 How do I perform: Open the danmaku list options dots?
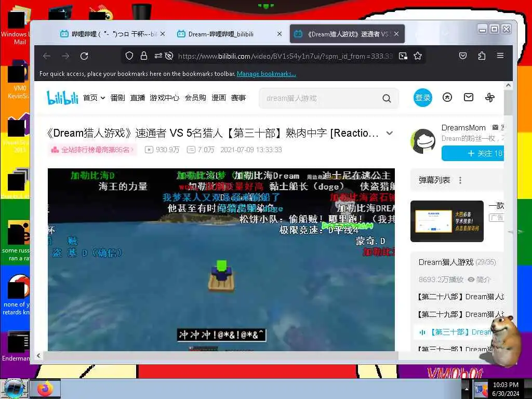pos(460,180)
